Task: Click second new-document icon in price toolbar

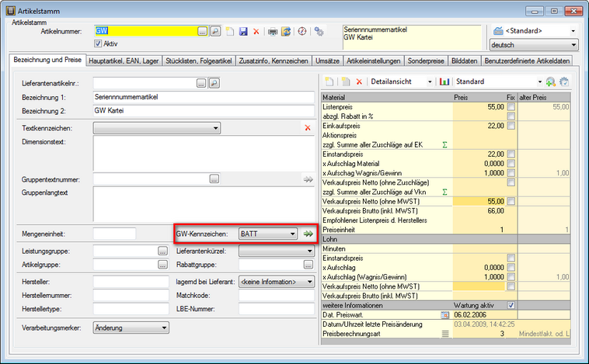Action: tap(346, 81)
